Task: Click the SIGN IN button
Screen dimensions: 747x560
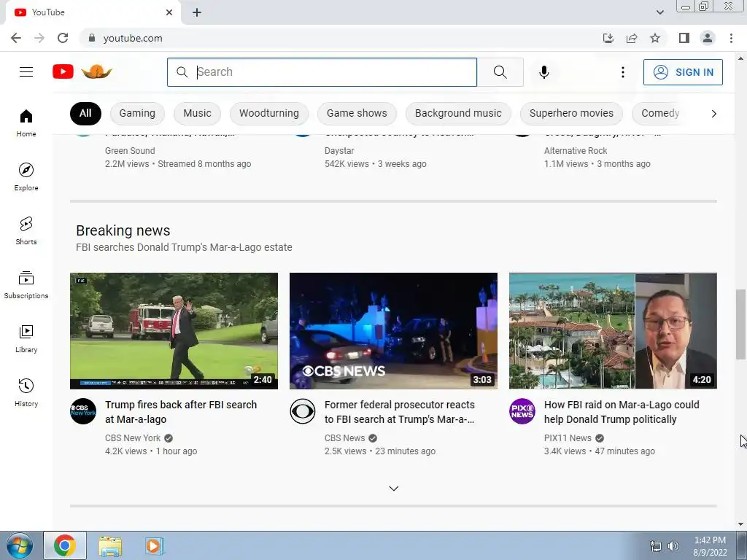Action: pos(683,72)
